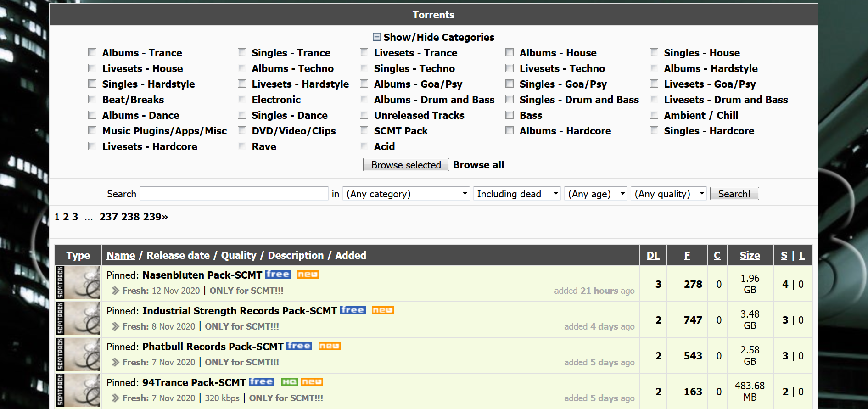This screenshot has height=409, width=868.
Task: Open Nasenbluten Pack-SCMT torrent
Action: 202,275
